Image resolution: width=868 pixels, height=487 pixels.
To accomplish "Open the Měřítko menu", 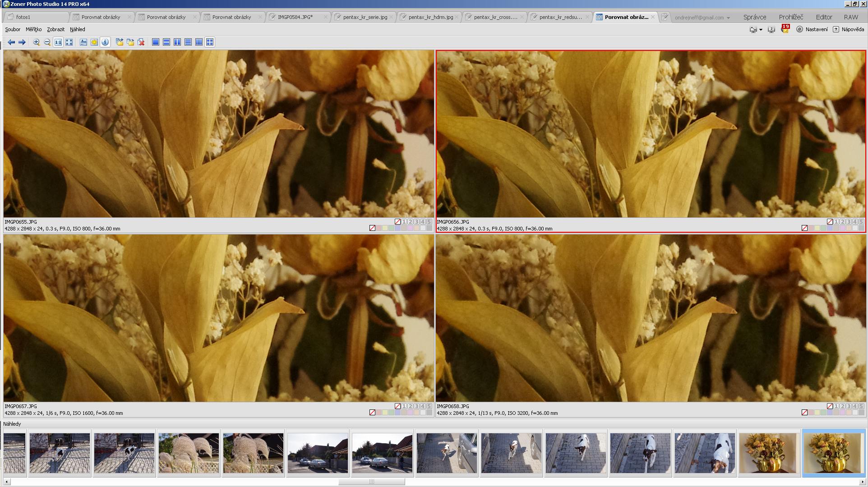I will [33, 29].
